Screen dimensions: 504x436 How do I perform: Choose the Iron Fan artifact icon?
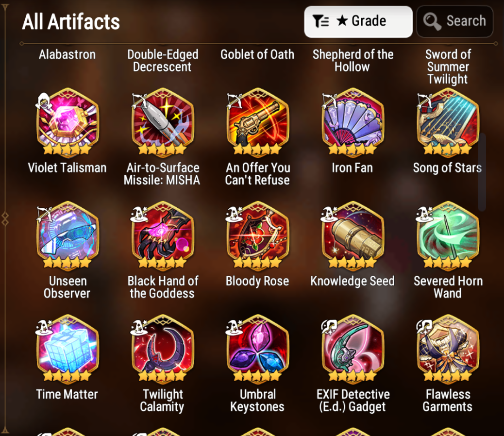(353, 122)
